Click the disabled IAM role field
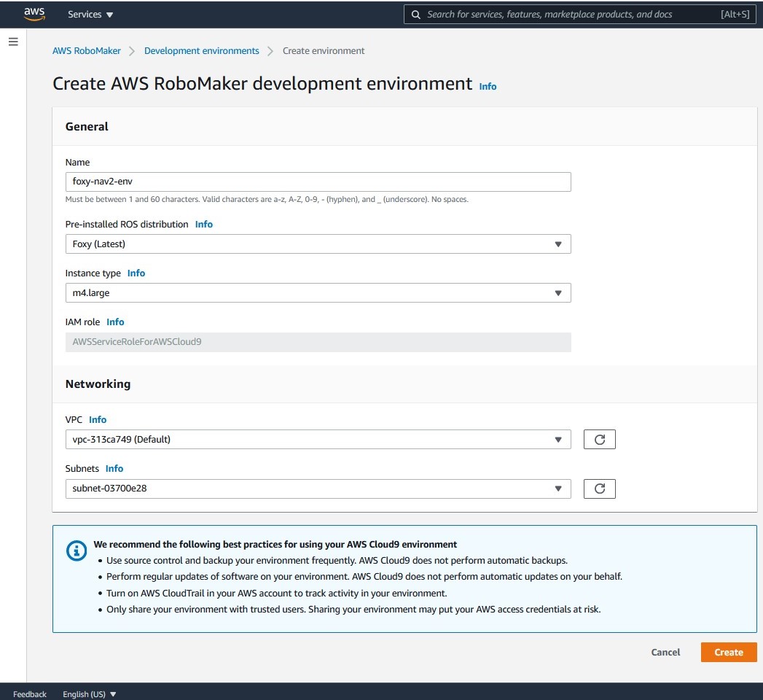763x700 pixels. pos(318,342)
